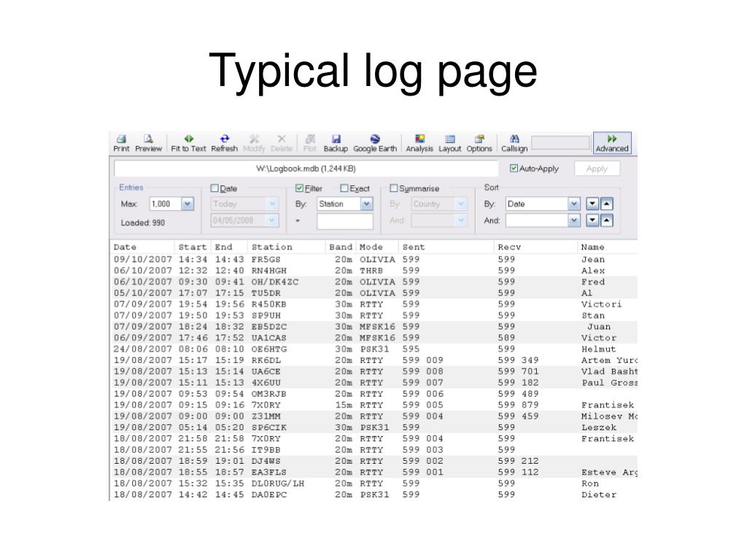
Task: Click the greyed Apply button
Action: point(597,168)
